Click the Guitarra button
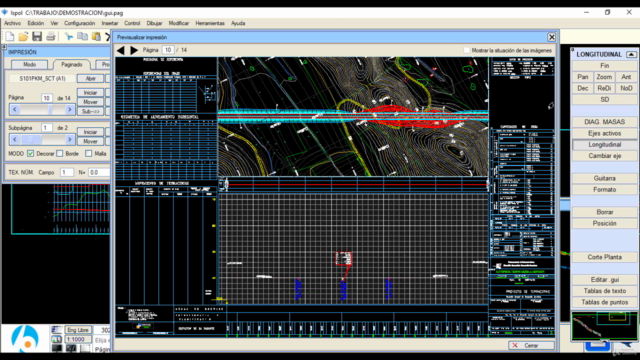The height and width of the screenshot is (360, 640). pyautogui.click(x=604, y=178)
